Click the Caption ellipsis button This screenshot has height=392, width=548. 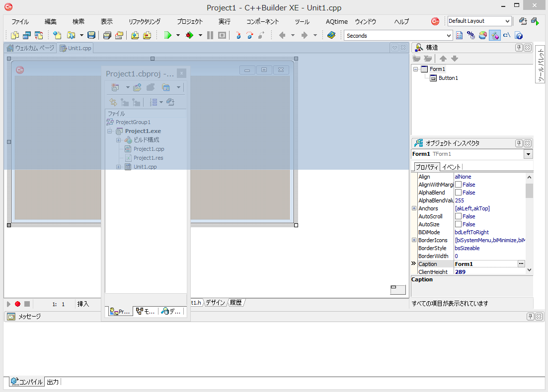pyautogui.click(x=521, y=264)
